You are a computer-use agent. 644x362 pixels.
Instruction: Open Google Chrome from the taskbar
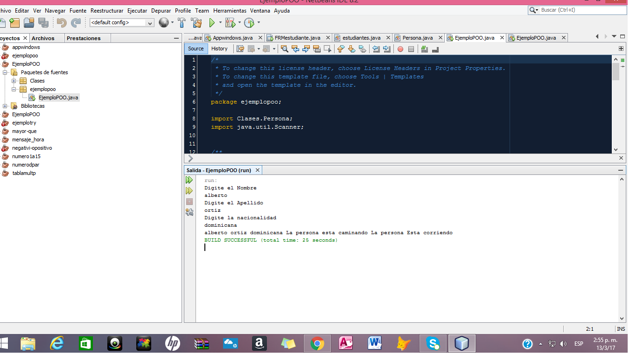point(317,344)
